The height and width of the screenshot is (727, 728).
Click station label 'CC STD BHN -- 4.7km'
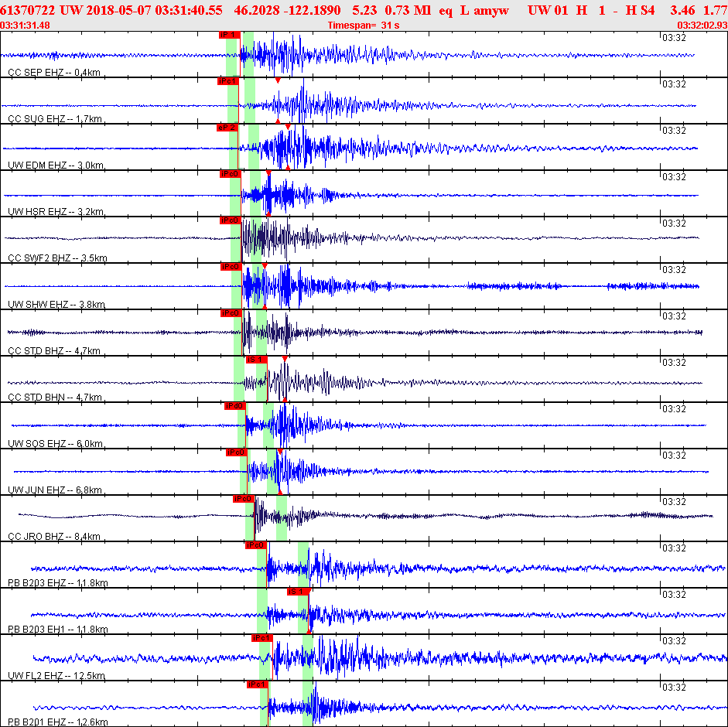tap(55, 398)
